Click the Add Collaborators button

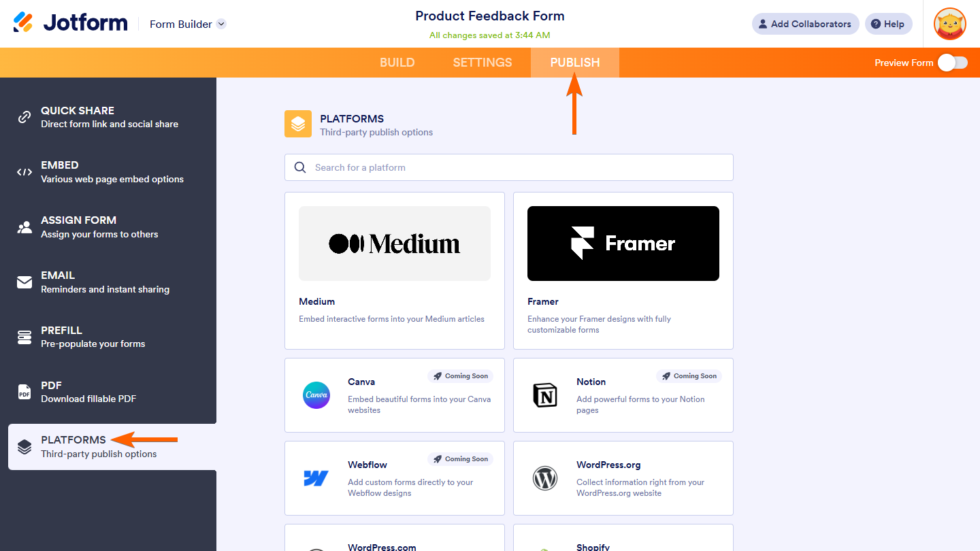tap(805, 24)
